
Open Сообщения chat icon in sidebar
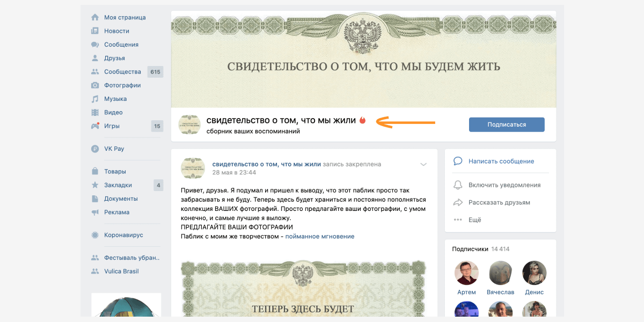point(95,45)
